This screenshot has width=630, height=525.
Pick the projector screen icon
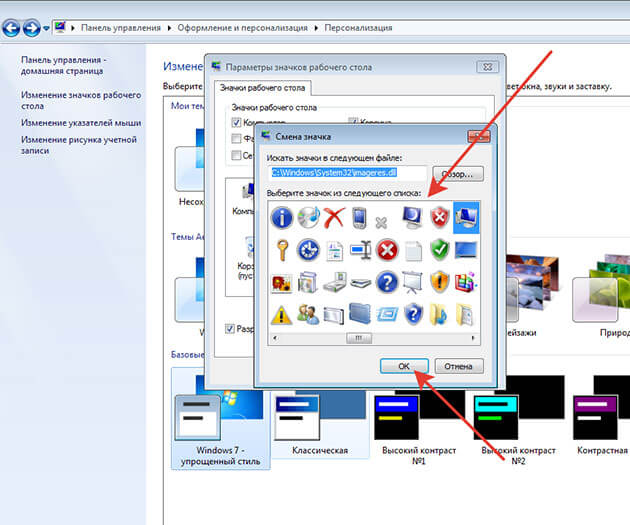pyautogui.click(x=413, y=282)
